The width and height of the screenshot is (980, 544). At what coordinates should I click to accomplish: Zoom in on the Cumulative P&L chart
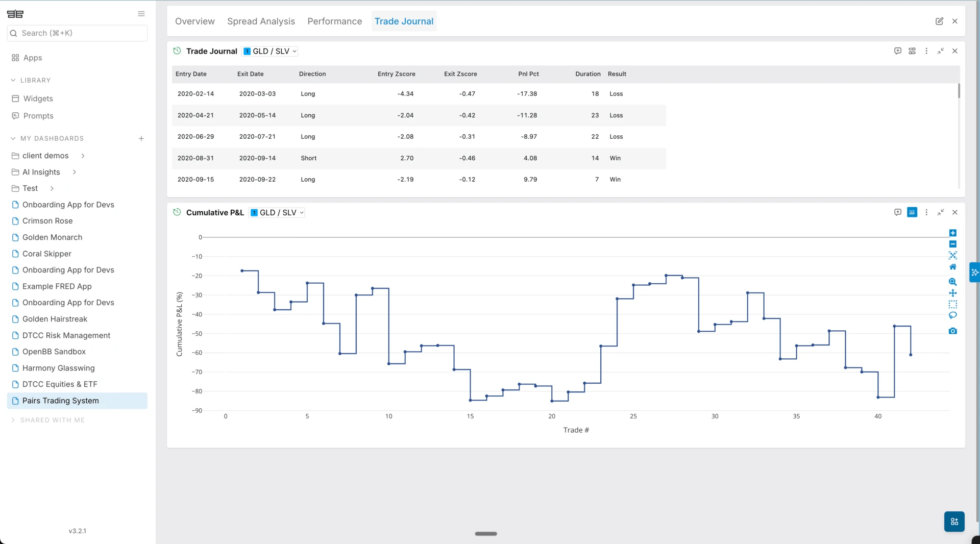pyautogui.click(x=953, y=282)
